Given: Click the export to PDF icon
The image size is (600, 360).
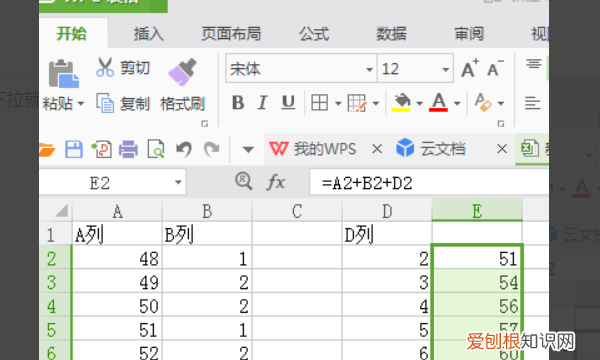Looking at the screenshot, I should tap(101, 149).
